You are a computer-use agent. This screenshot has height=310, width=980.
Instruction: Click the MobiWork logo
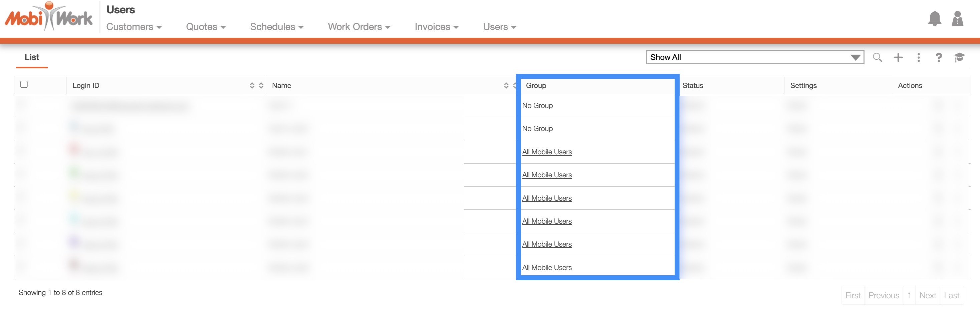[x=48, y=17]
